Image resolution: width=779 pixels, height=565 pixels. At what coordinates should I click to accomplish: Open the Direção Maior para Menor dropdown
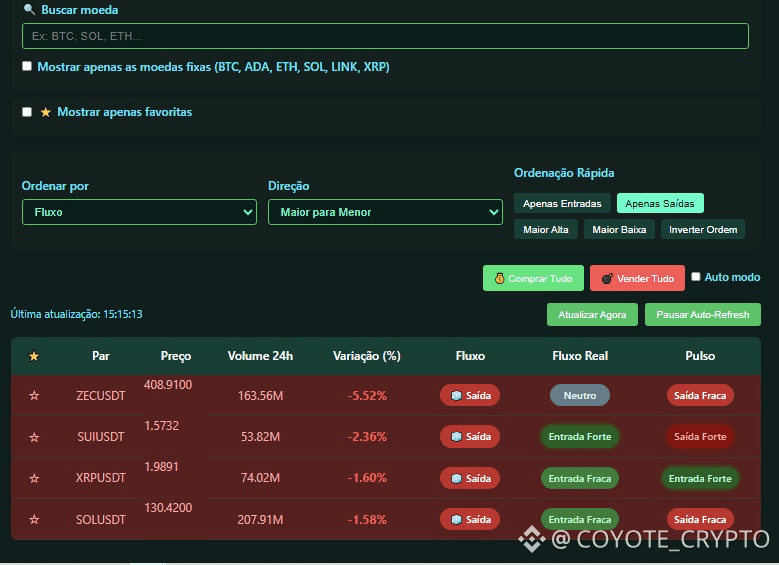[385, 212]
